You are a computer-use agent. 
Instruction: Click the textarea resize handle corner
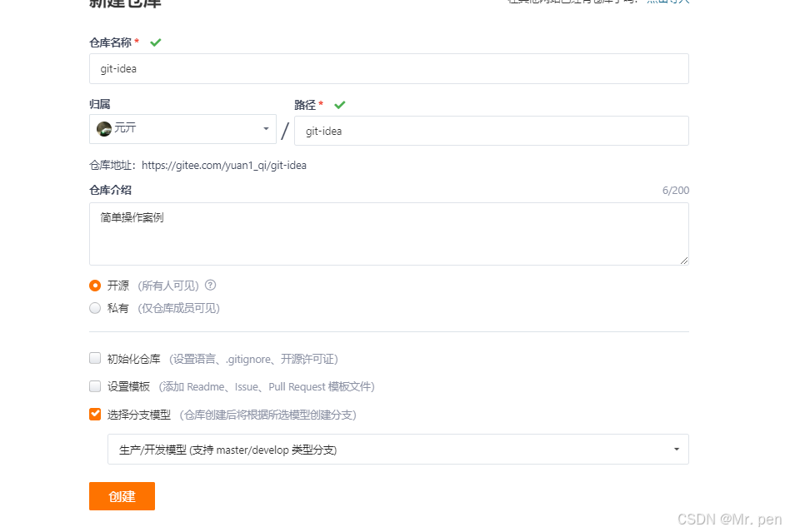click(x=684, y=261)
